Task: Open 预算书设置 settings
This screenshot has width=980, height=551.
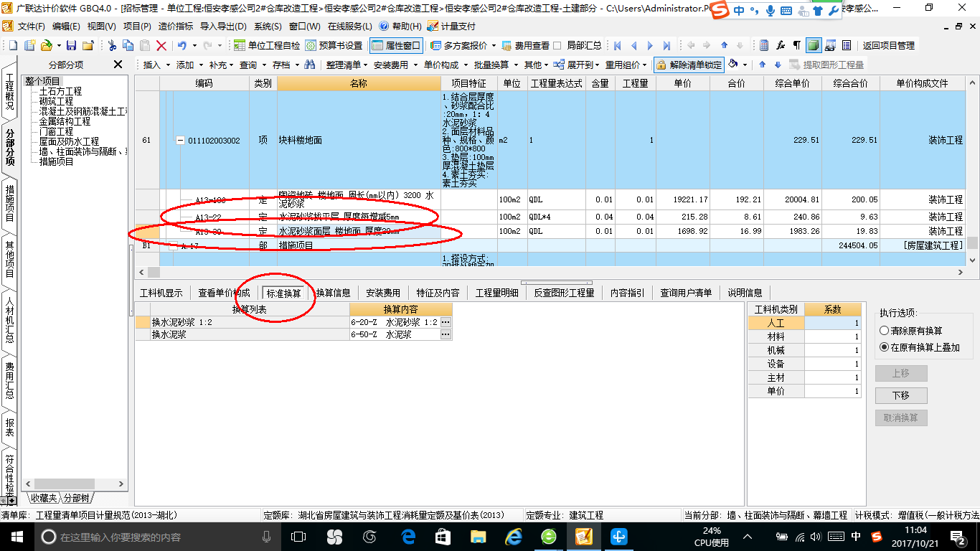Action: coord(334,45)
